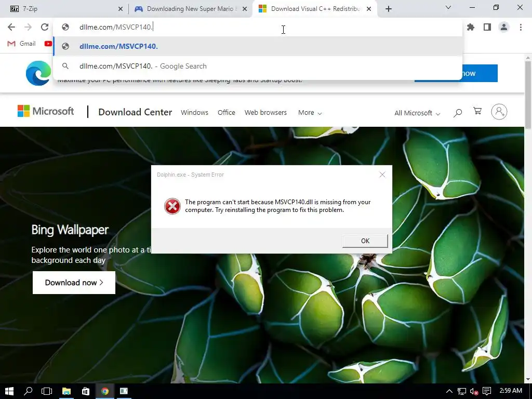532x399 pixels.
Task: Open Microsoft Store from taskbar
Action: tap(86, 391)
